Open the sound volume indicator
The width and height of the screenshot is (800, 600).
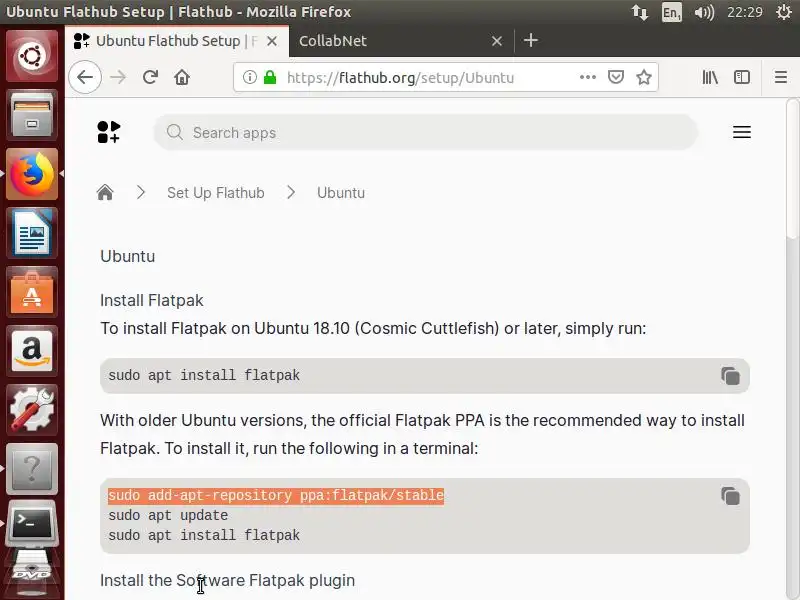pyautogui.click(x=704, y=12)
